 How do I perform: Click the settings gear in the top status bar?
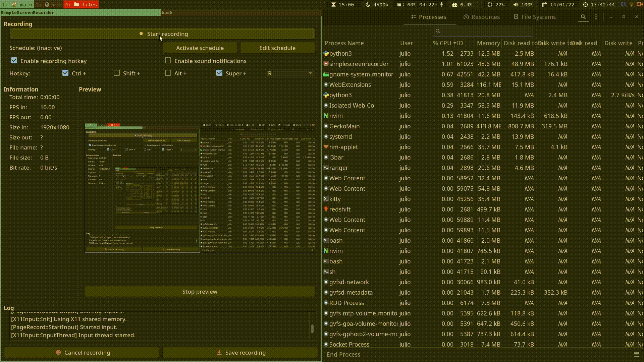click(x=489, y=5)
